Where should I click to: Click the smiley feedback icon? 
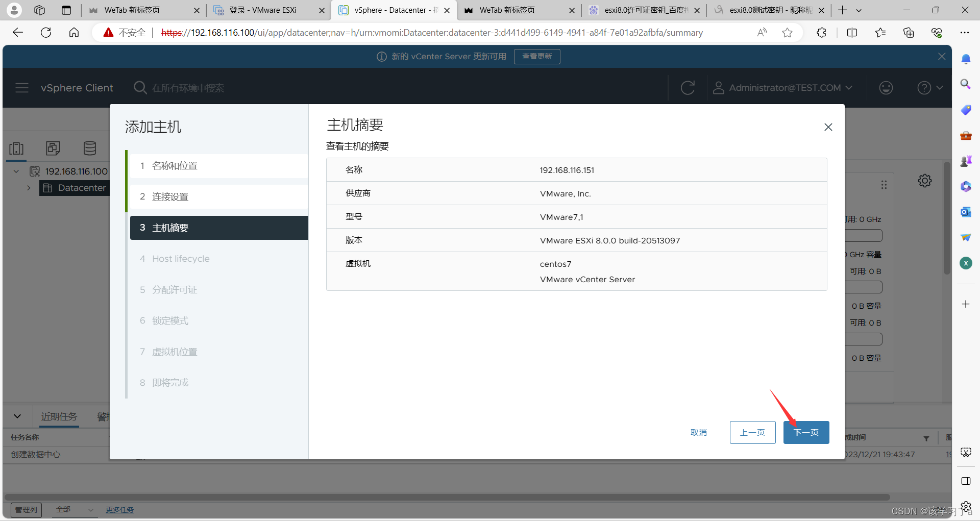tap(886, 88)
